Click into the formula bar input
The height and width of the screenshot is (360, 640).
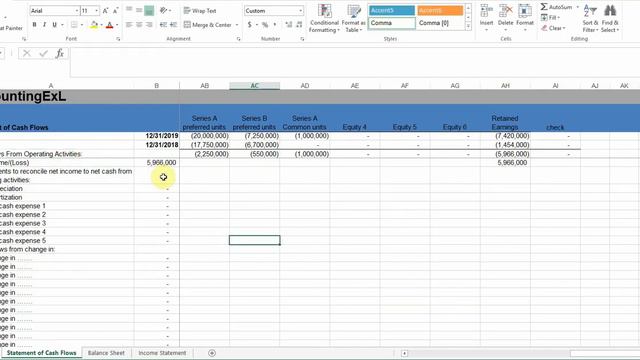tap(355, 62)
